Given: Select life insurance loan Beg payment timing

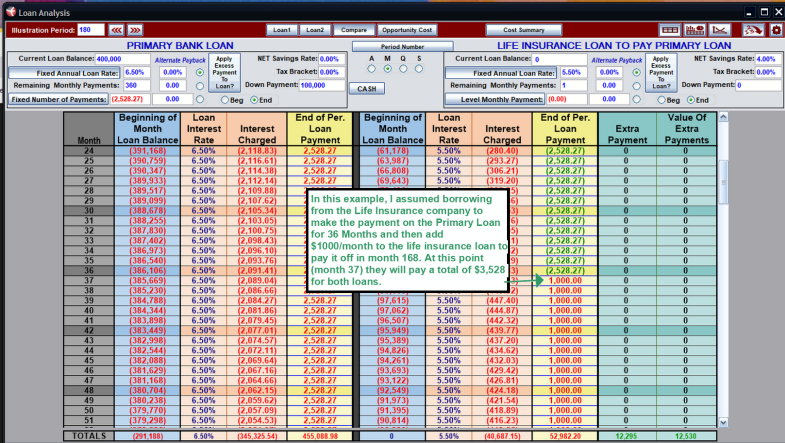Looking at the screenshot, I should coord(661,100).
